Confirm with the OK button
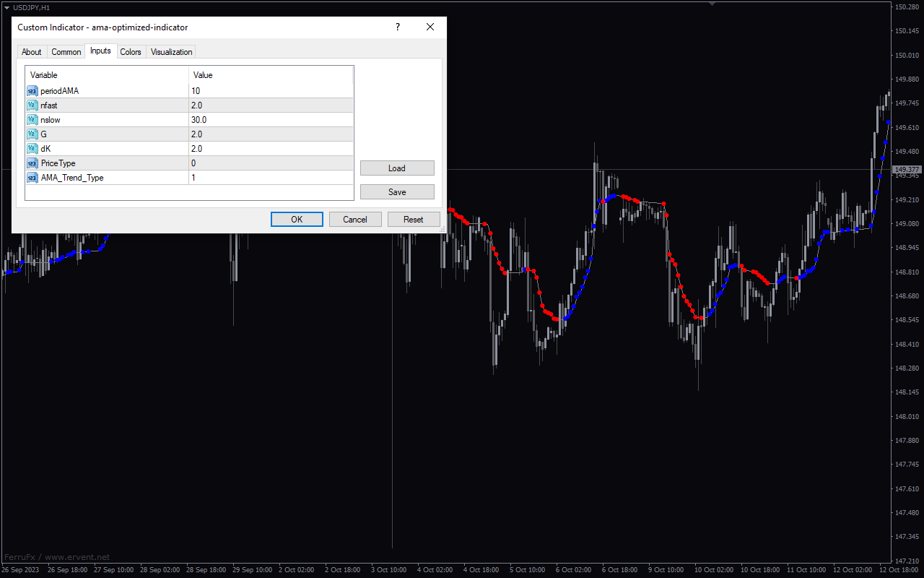 coord(297,220)
